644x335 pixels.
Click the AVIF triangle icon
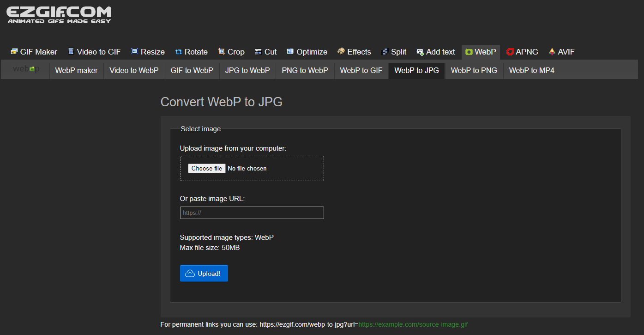tap(552, 51)
